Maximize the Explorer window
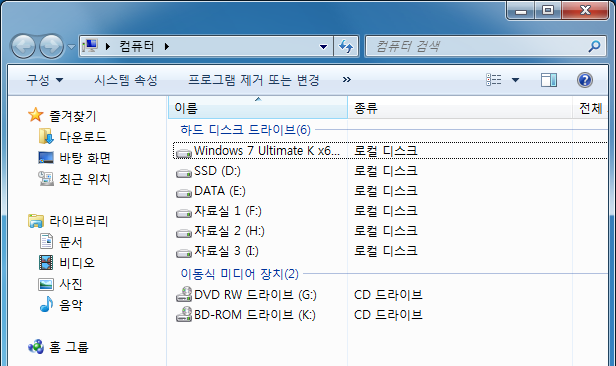Viewport: 616px width, 366px height. 548,10
